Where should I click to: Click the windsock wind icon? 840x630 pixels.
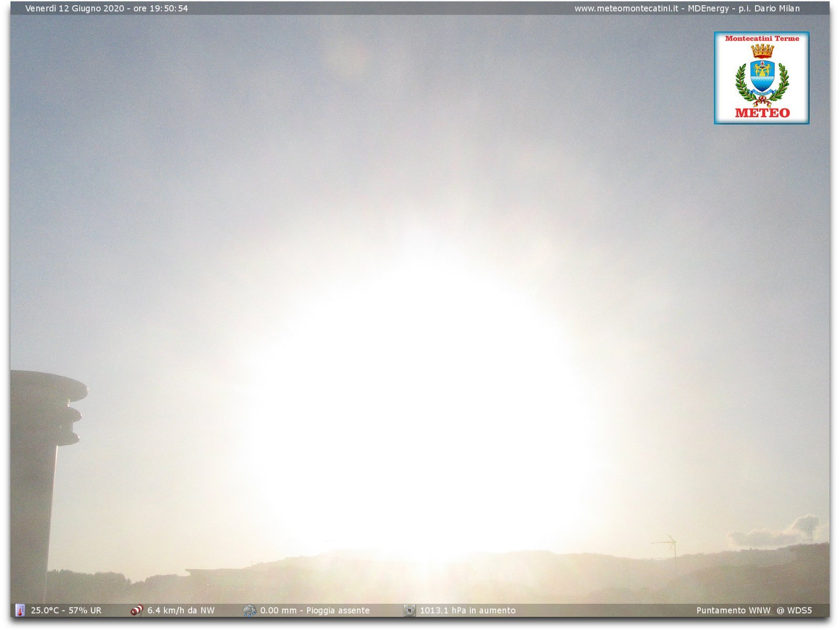(136, 610)
